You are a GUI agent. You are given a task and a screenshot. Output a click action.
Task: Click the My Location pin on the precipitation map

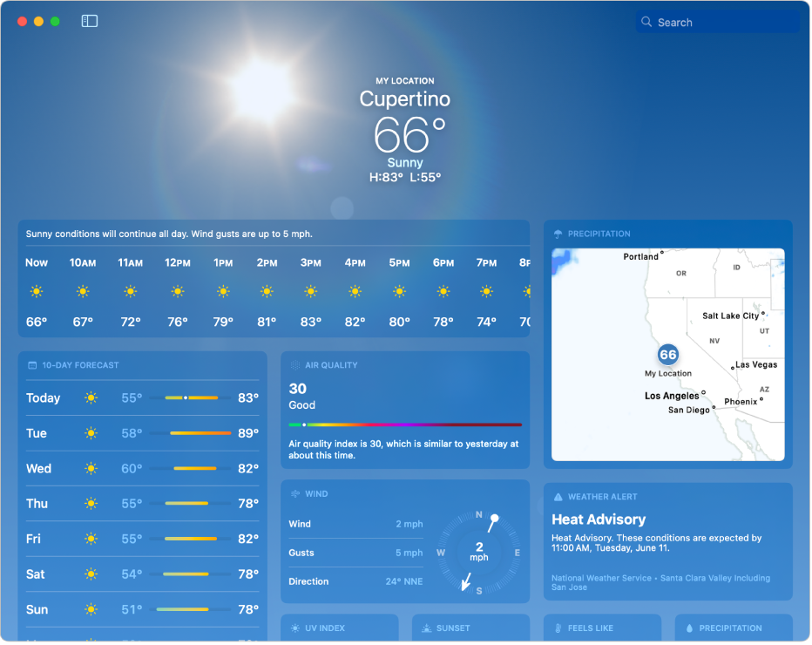pos(667,356)
